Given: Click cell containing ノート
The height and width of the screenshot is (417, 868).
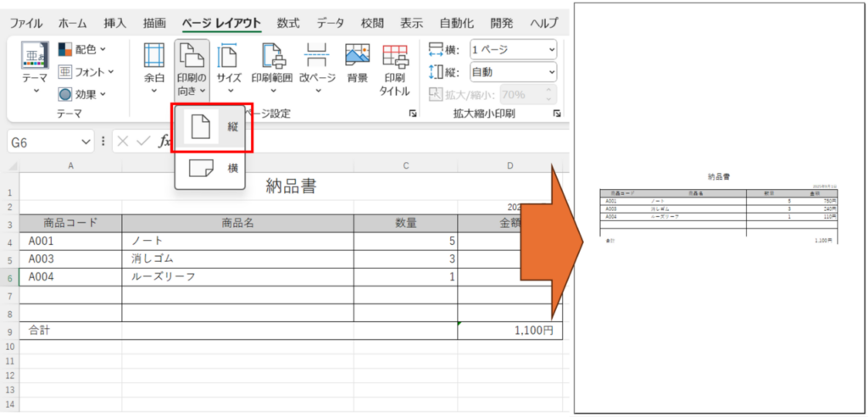Looking at the screenshot, I should click(237, 242).
